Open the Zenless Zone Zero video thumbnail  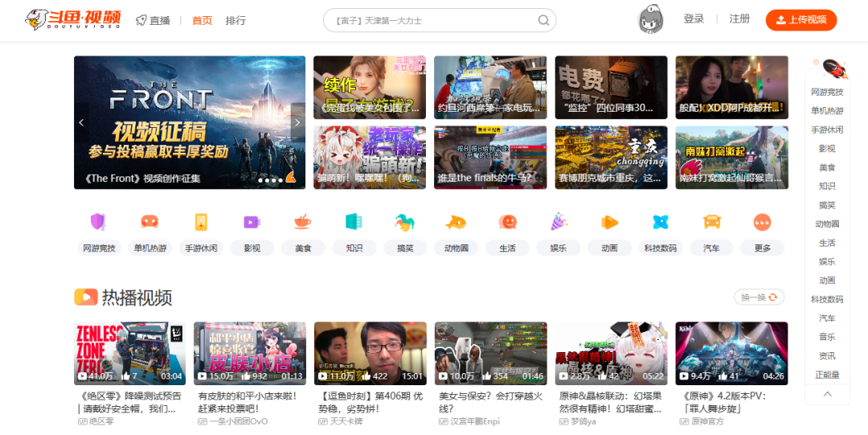(x=129, y=354)
